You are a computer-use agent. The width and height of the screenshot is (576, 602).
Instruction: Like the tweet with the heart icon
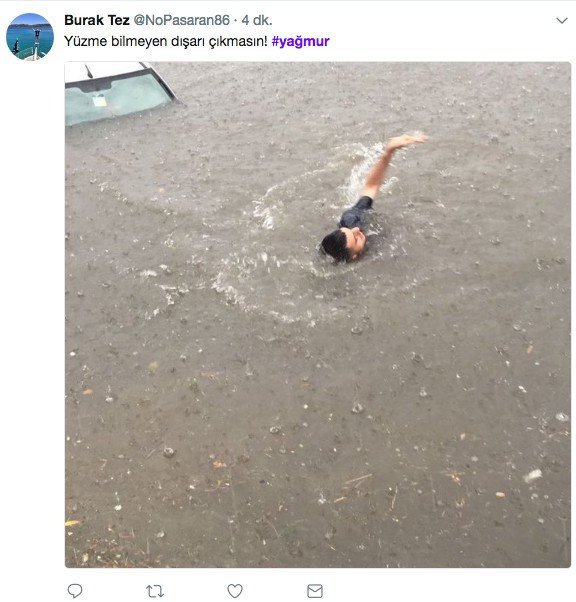[x=235, y=590]
